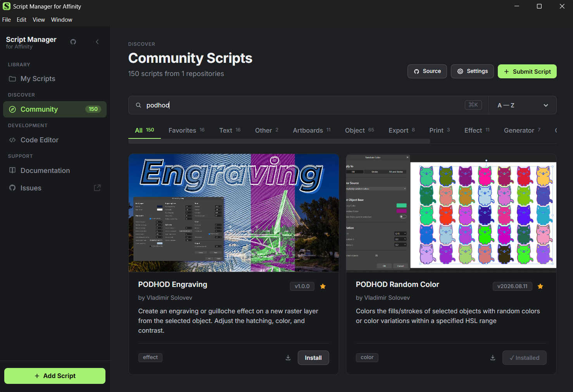This screenshot has height=392, width=573.
Task: Click the external link icon beside Issues
Action: tap(97, 188)
